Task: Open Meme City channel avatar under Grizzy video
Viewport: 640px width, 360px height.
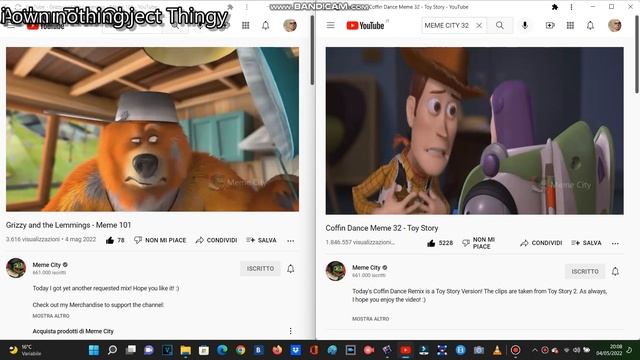Action: pos(16,268)
